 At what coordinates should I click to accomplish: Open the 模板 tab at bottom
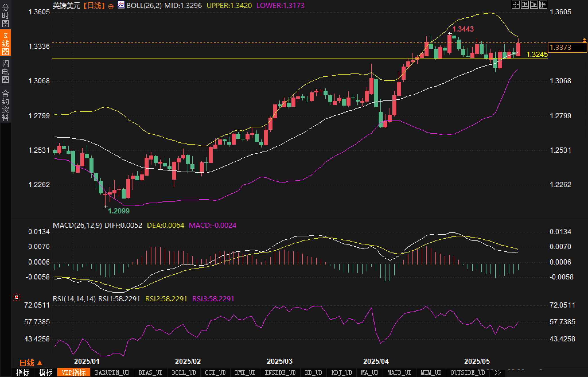[x=46, y=373]
